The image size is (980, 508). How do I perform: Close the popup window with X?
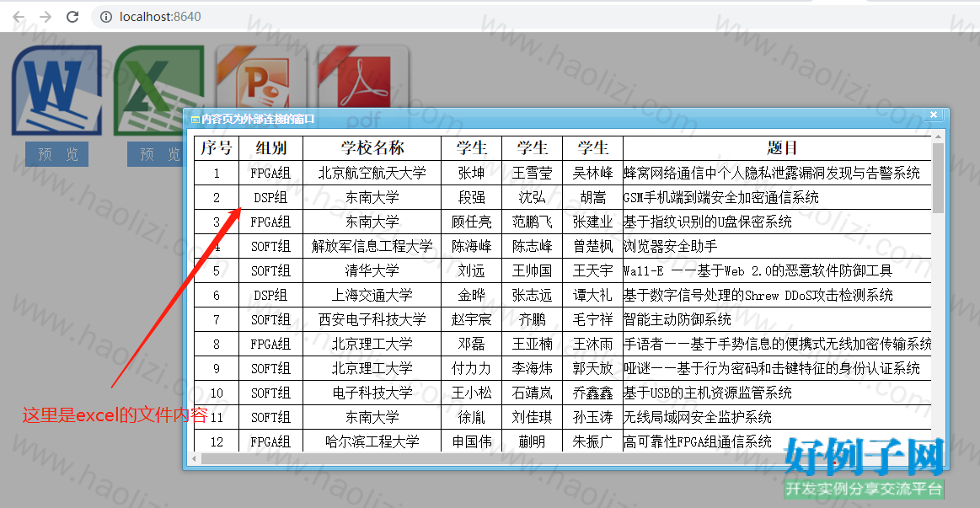coord(933,115)
